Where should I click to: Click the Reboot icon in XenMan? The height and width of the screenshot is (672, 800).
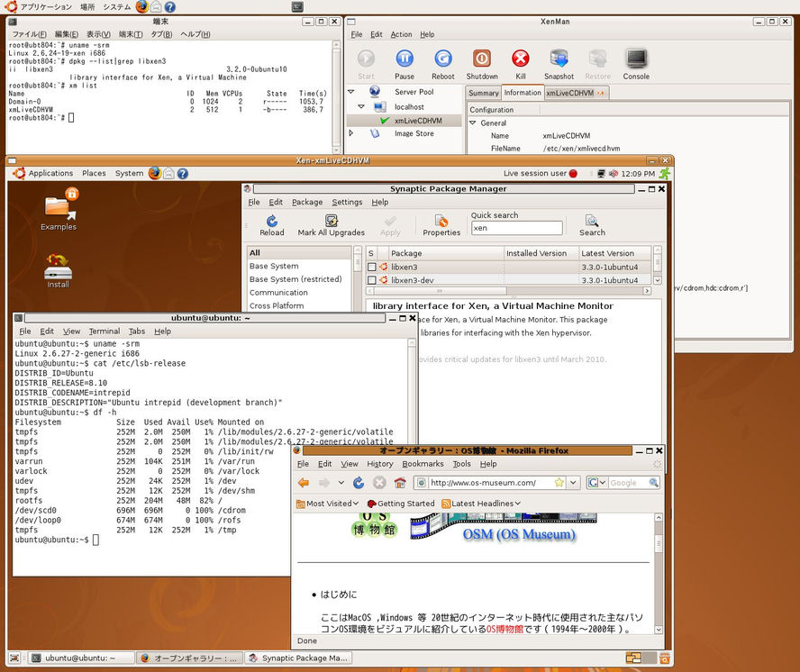[443, 59]
